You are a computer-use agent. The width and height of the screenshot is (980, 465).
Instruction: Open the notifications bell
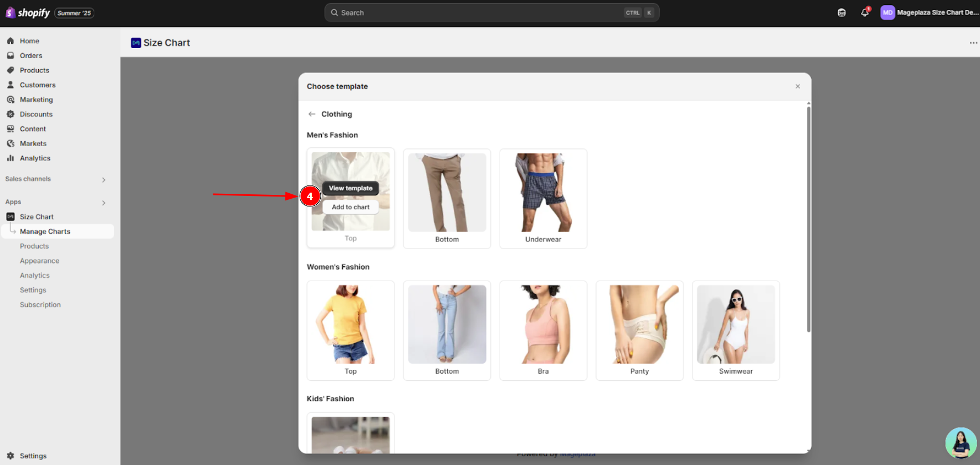[865, 12]
